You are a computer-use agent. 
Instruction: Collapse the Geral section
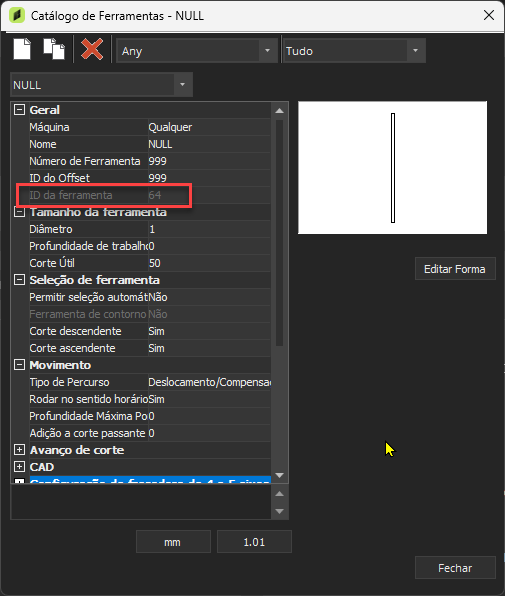click(19, 110)
